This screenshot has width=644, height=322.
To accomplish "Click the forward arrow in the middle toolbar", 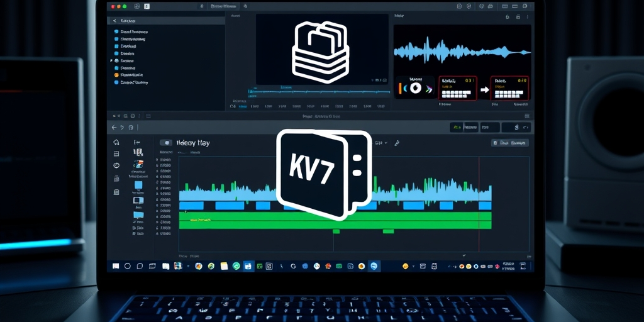I will (x=123, y=128).
